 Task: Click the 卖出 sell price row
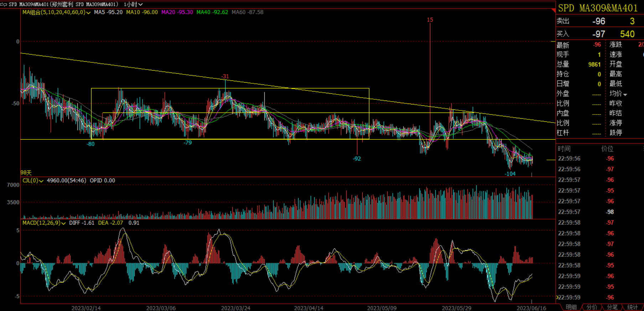click(599, 21)
